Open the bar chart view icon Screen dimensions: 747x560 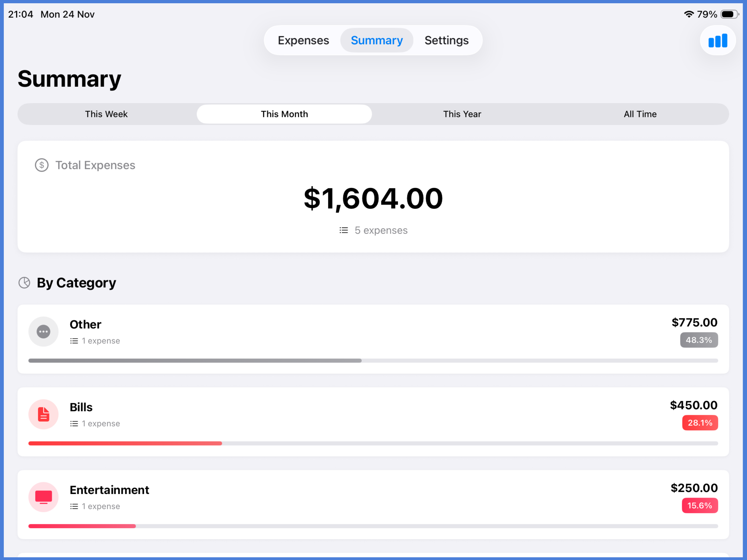tap(718, 40)
